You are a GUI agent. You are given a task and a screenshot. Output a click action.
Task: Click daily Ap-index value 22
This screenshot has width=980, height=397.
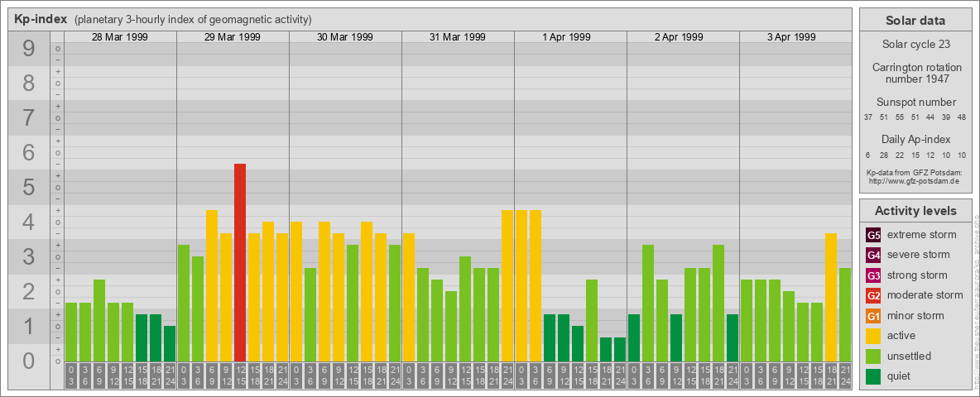pos(900,155)
